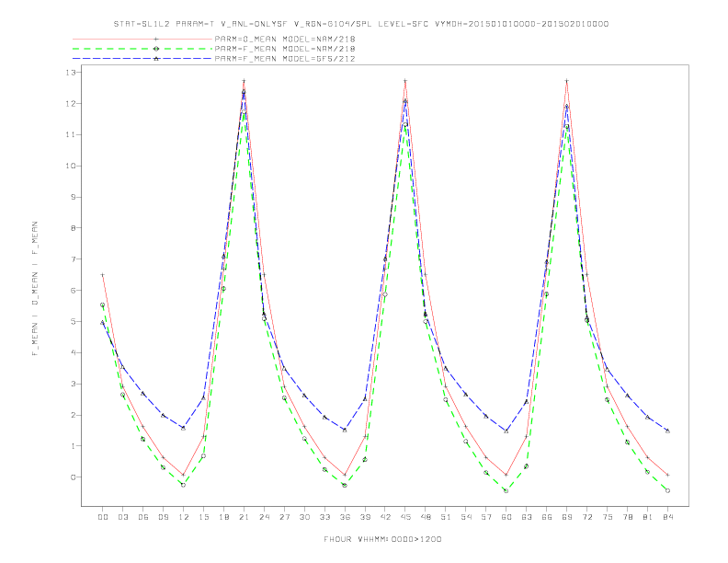Click x-axis forecast hour label 21

244,517
